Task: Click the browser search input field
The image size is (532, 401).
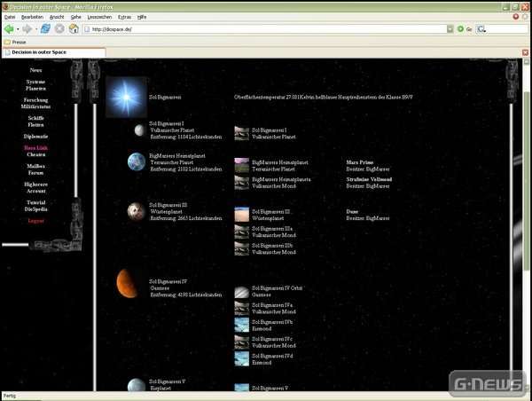Action: [507, 29]
